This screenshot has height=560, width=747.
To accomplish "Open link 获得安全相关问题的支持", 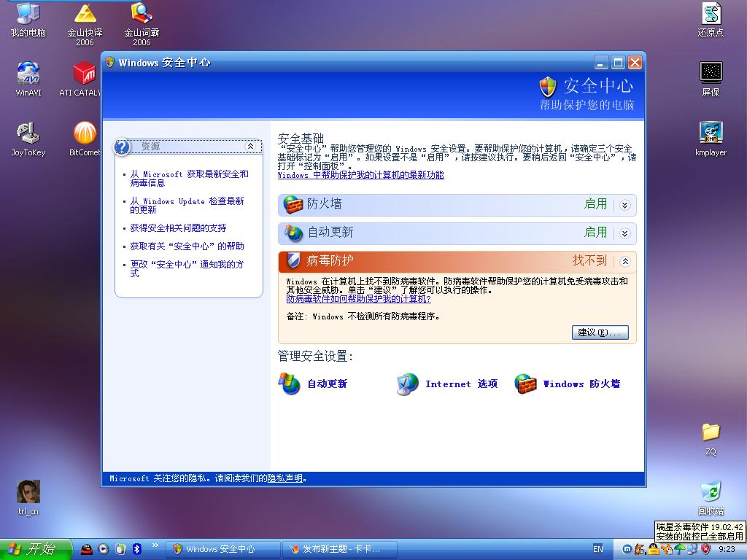I will (178, 228).
